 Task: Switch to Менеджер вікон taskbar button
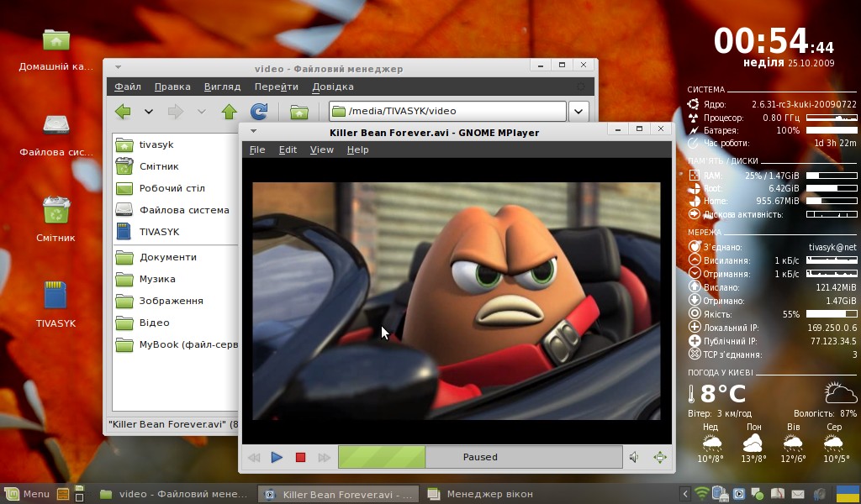[x=480, y=494]
